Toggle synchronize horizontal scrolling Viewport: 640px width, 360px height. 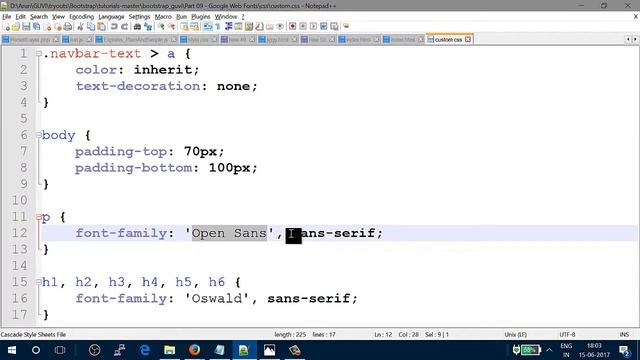[x=195, y=27]
